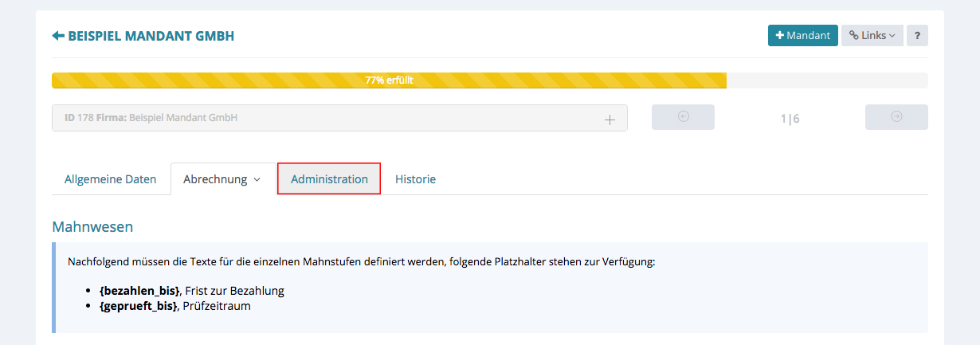Click the Abrechnung tab label
980x345 pixels.
[x=215, y=179]
